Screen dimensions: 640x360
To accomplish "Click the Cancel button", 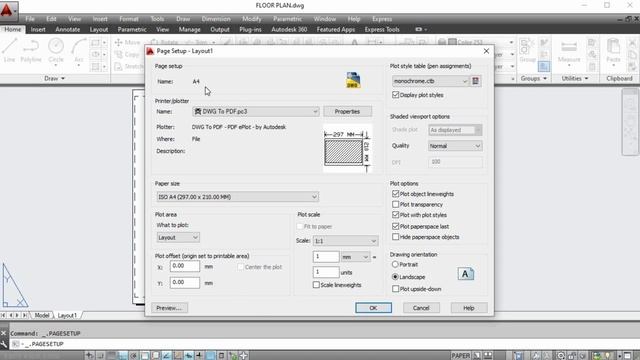I will 421,308.
